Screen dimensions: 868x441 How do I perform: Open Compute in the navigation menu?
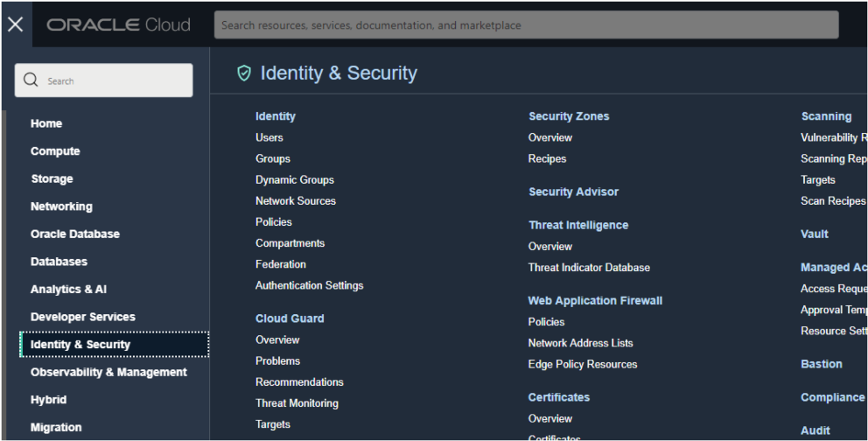coord(55,151)
